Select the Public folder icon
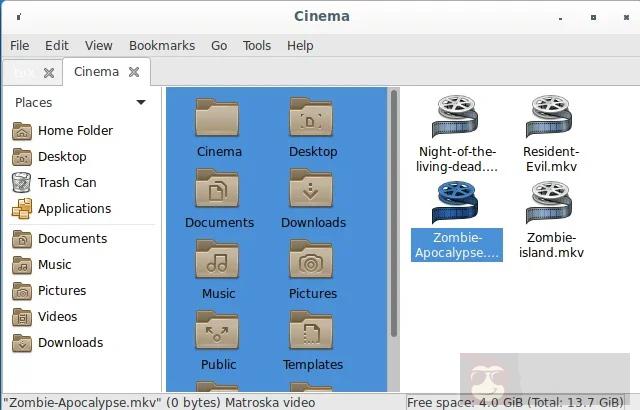The width and height of the screenshot is (640, 410). click(218, 331)
